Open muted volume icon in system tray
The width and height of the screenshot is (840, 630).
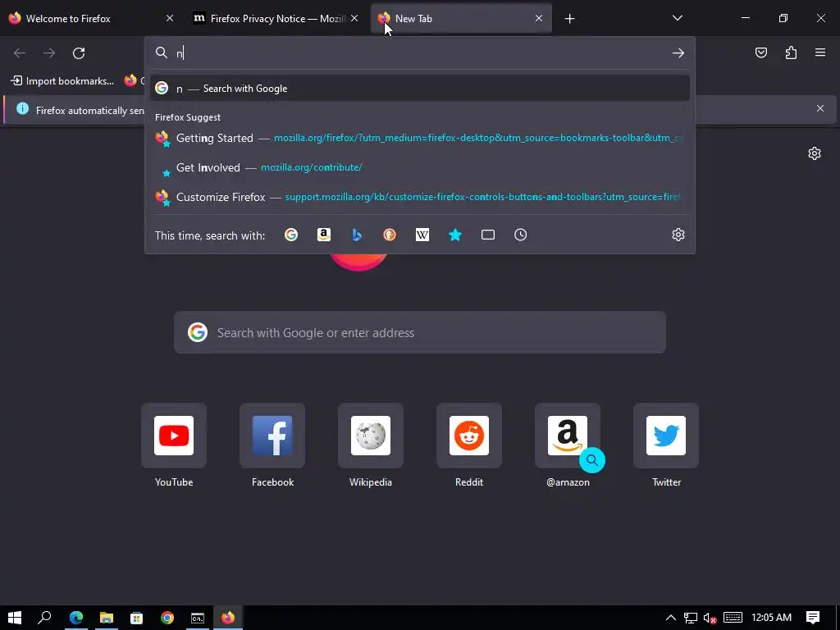tap(710, 619)
